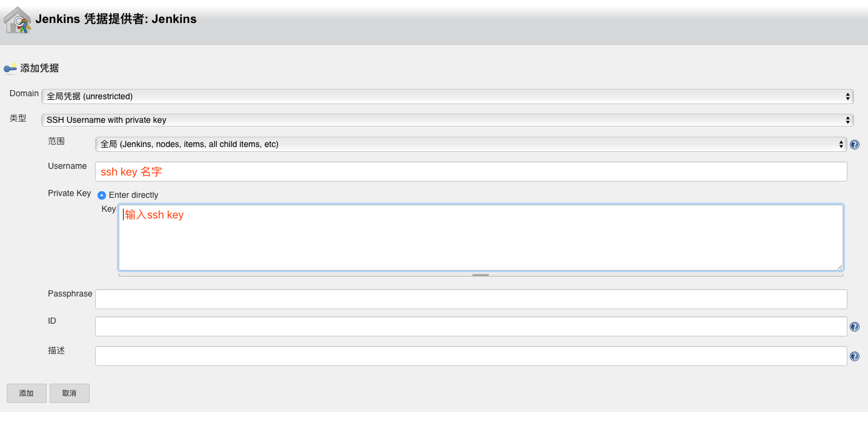Click the 取消 button
Image resolution: width=868 pixels, height=432 pixels.
[x=70, y=393]
